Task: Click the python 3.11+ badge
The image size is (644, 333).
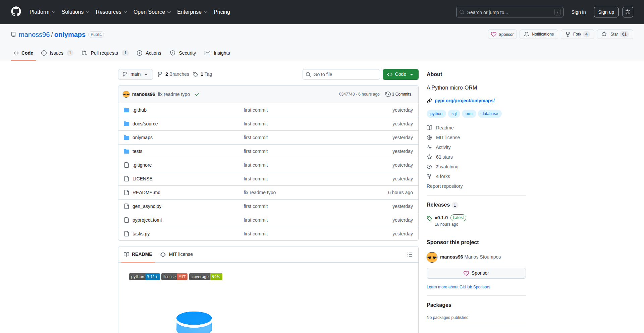Action: click(x=144, y=277)
